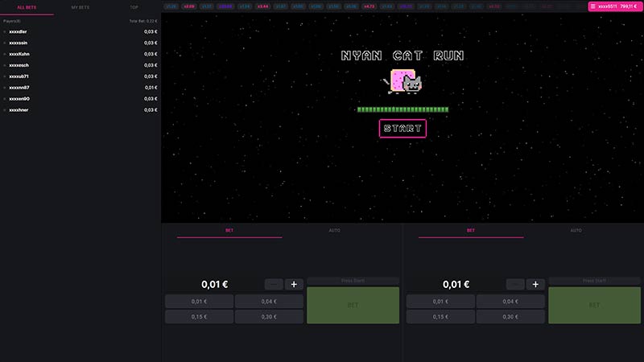Click the right panel 0,01 € bet amount
Screen dimensions: 644x362
[x=456, y=285]
